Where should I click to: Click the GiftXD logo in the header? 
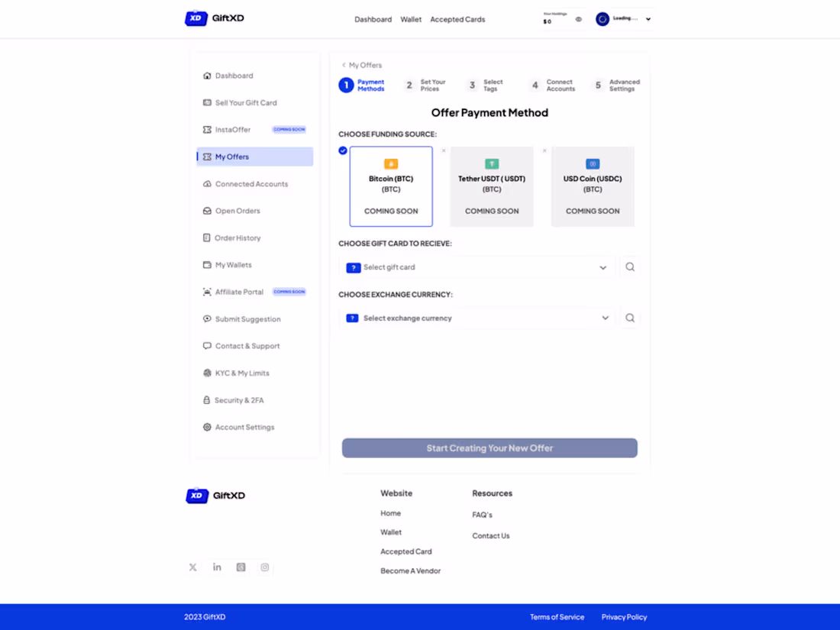click(214, 18)
